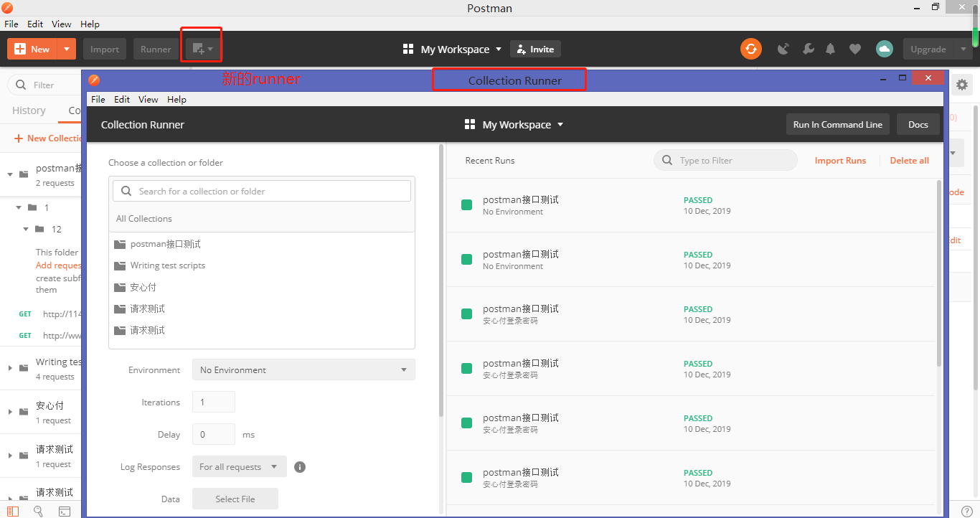Viewport: 980px width, 518px height.
Task: Click the Search for a collection or folder field
Action: [262, 191]
